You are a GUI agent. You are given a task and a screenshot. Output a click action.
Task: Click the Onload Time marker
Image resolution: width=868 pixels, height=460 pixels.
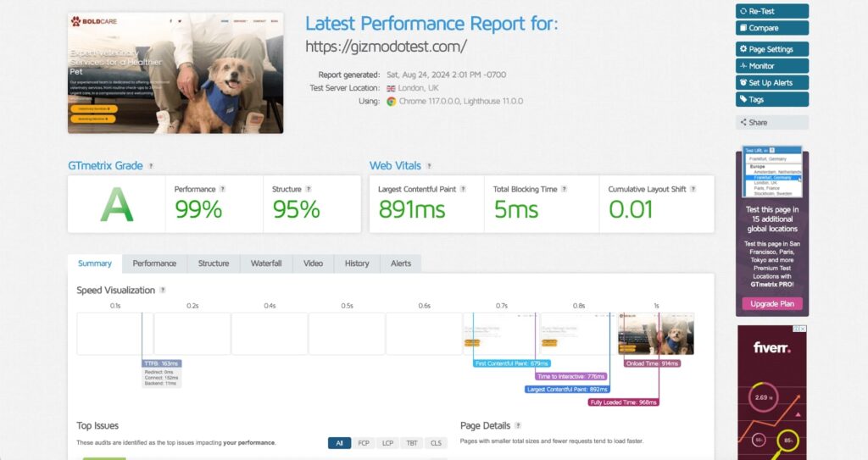tap(652, 363)
